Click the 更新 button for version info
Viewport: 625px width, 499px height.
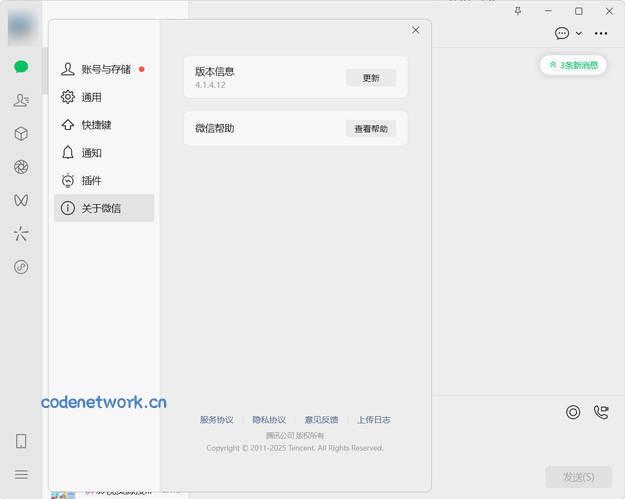pos(371,78)
